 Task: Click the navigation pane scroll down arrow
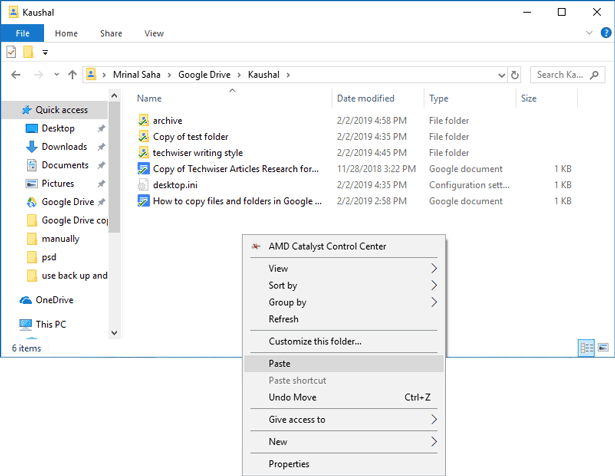(114, 333)
